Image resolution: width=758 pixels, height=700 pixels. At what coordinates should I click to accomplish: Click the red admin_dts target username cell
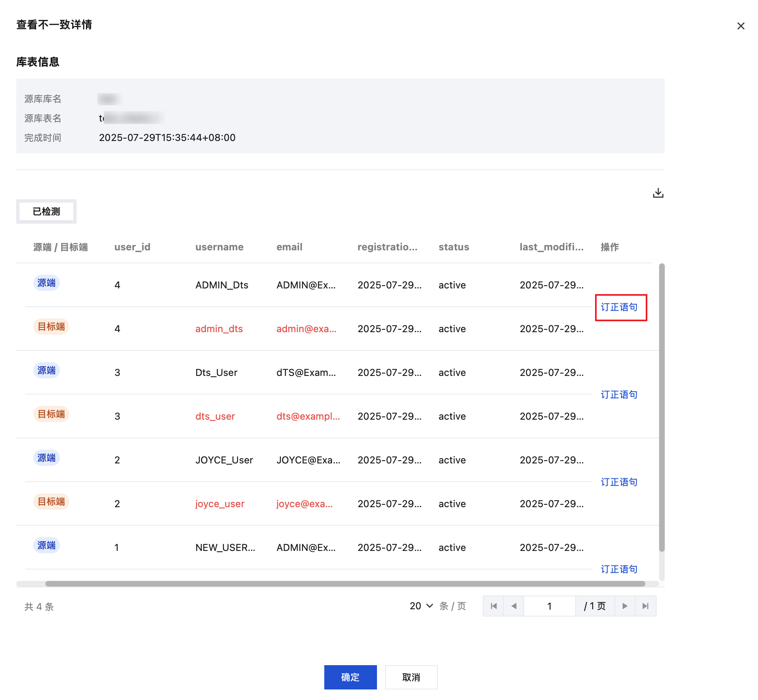(x=219, y=329)
